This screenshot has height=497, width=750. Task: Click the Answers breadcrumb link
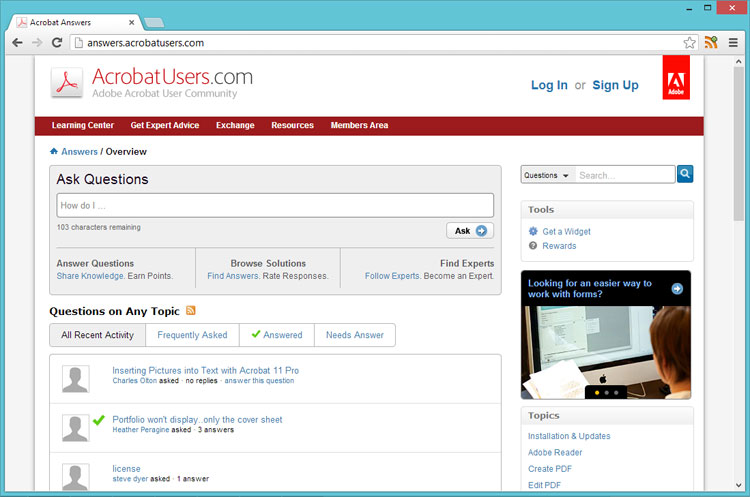coord(79,152)
